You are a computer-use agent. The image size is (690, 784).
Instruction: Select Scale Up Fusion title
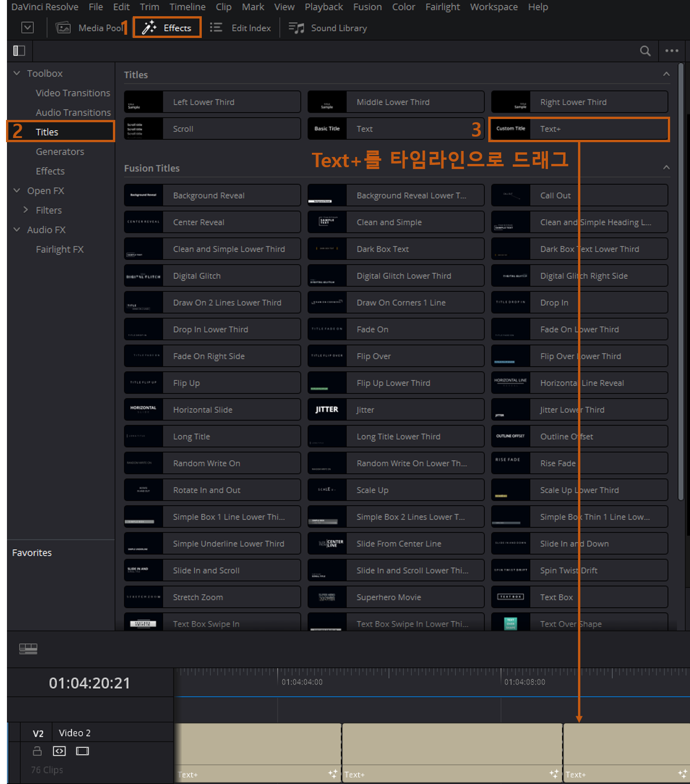click(396, 490)
